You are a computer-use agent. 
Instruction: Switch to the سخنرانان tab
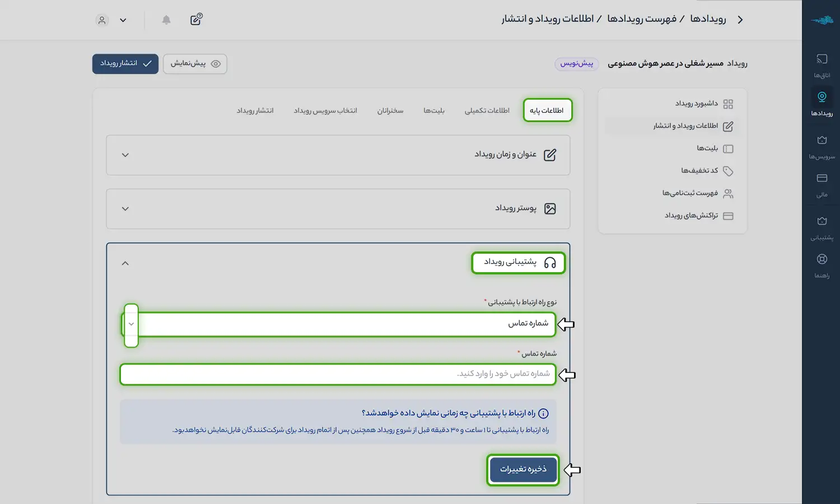[390, 111]
